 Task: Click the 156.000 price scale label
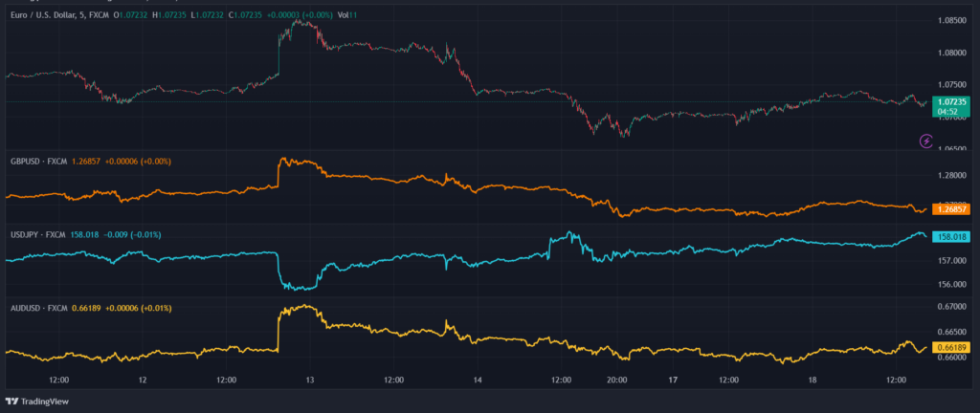point(951,284)
